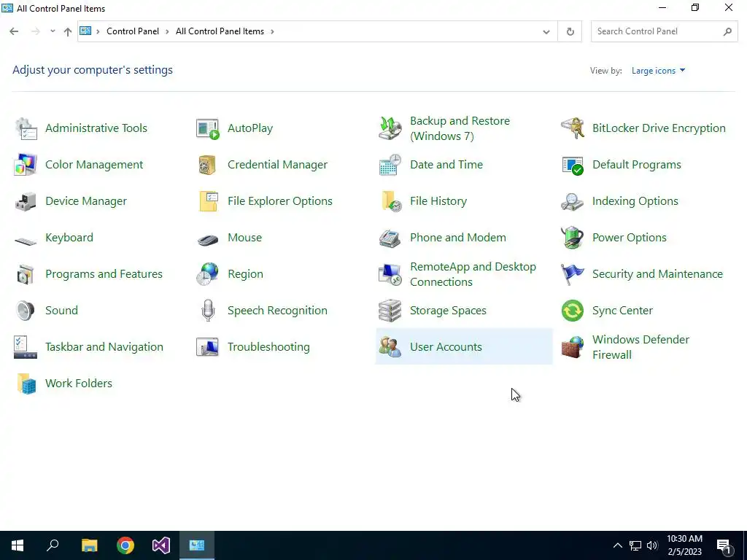Click All Control Panel Items breadcrumb
Screen dimensions: 747x560
[220, 31]
